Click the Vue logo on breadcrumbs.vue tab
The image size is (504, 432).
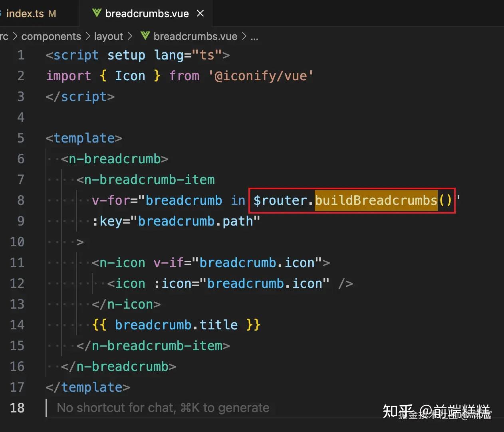click(96, 13)
